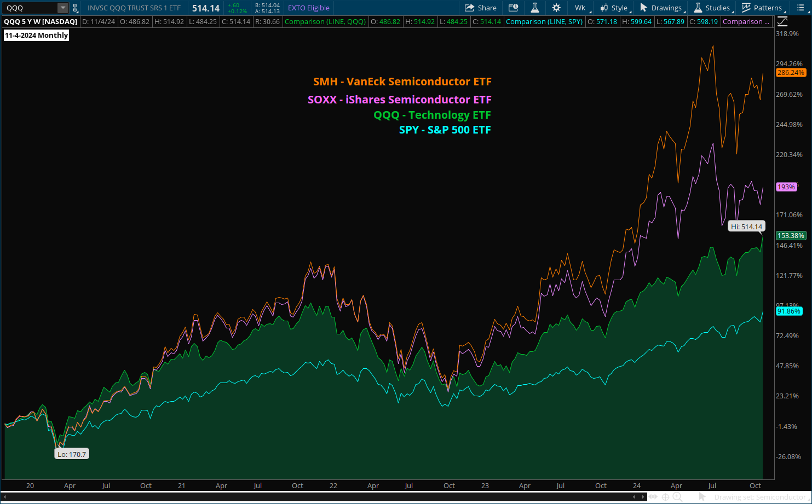Click the last price 514.14 in header
The height and width of the screenshot is (504, 812).
tap(206, 8)
